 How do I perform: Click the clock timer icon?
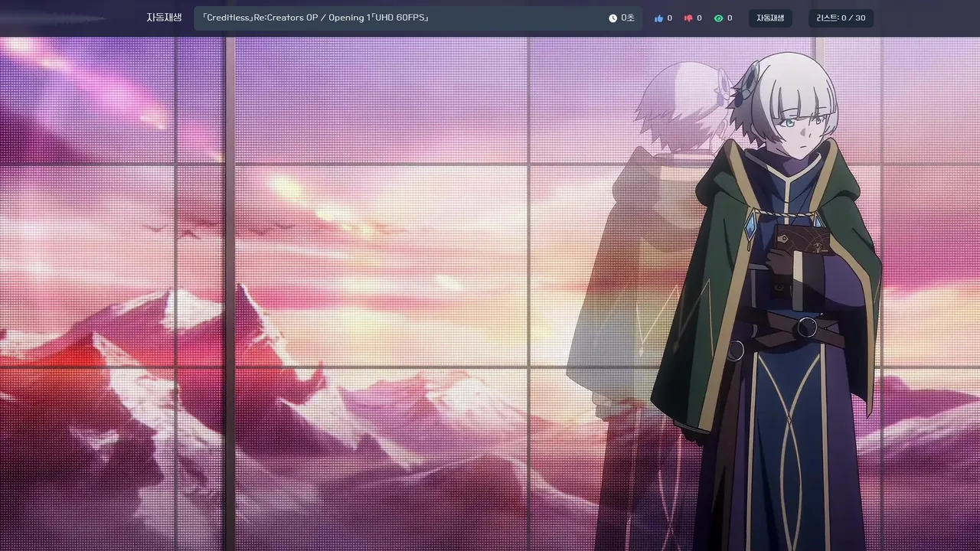tap(612, 18)
